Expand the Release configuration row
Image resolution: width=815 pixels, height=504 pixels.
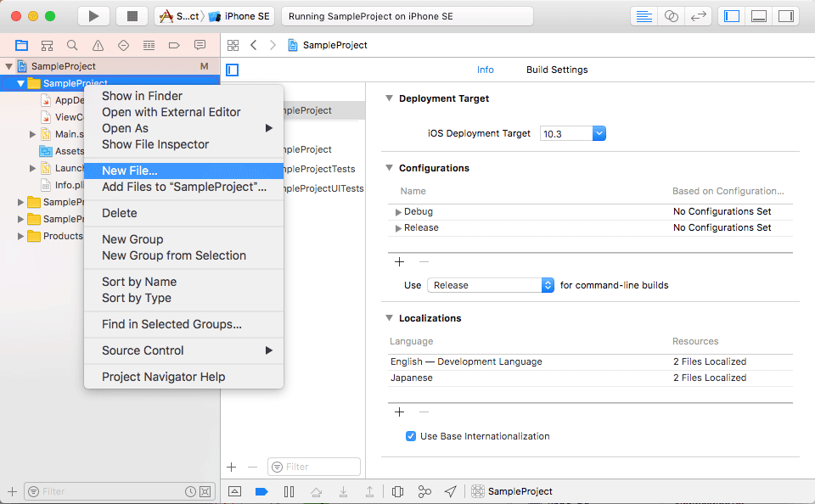[398, 228]
